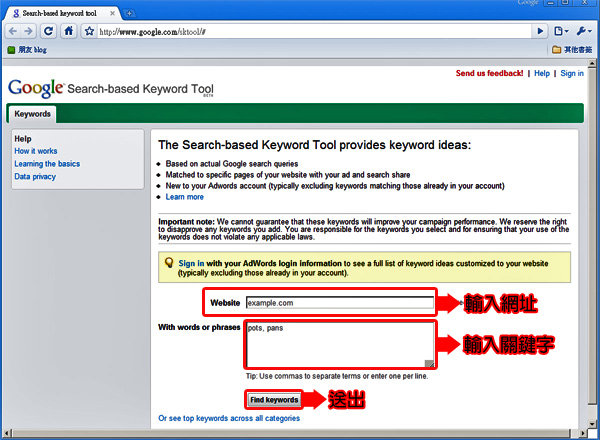600x440 pixels.
Task: Open the wrench settings menu
Action: click(x=584, y=31)
